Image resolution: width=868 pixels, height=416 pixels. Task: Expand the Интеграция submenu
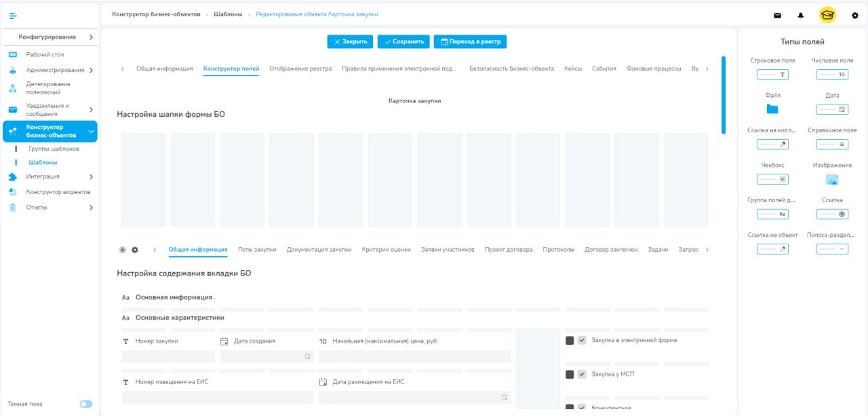click(91, 176)
